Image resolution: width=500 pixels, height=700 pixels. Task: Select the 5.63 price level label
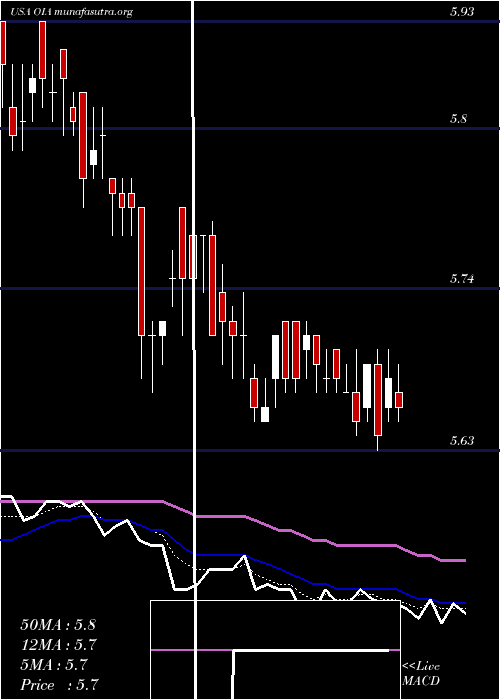[462, 441]
